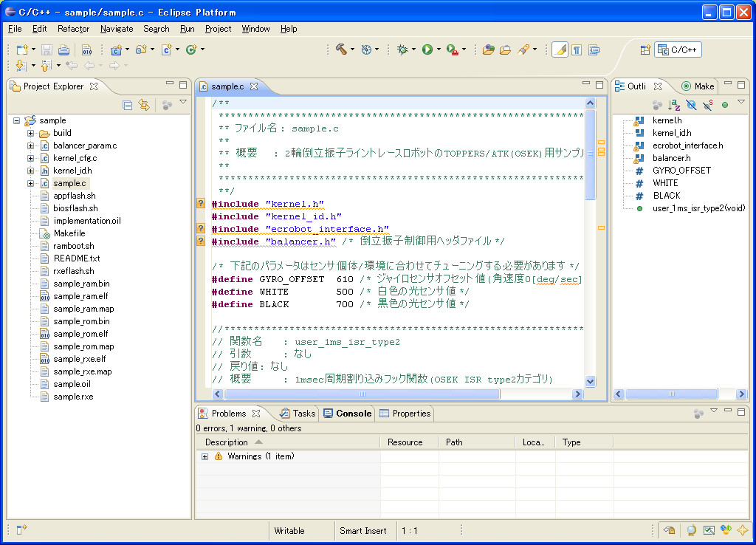Click the New C source file icon
The image size is (756, 545).
(166, 49)
